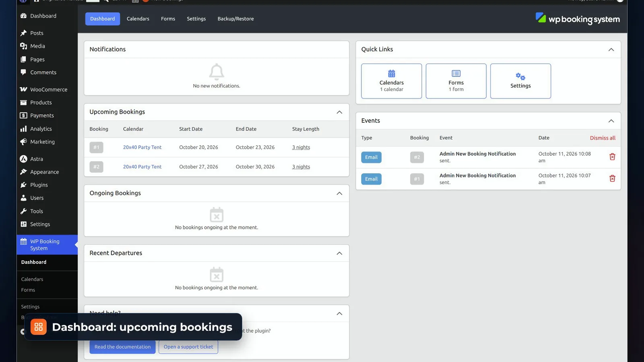Open Calendars submenu item in sidebar
Viewport: 644px width, 362px height.
click(32, 279)
